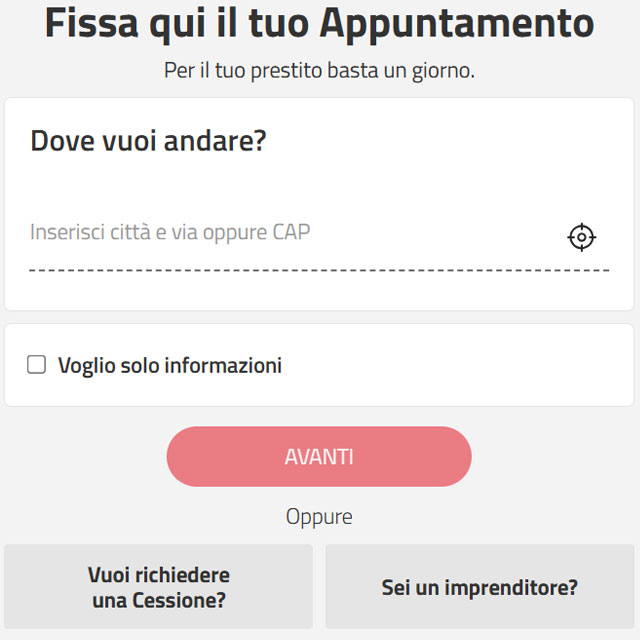Open "Vuoi richiedere una Cessione?" option
640x640 pixels.
pos(158,588)
